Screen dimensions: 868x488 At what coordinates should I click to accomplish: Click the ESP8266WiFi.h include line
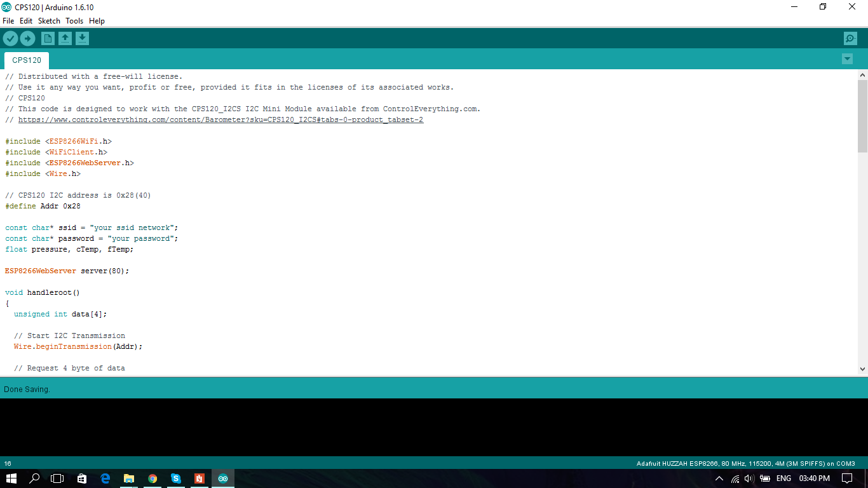[x=58, y=141]
